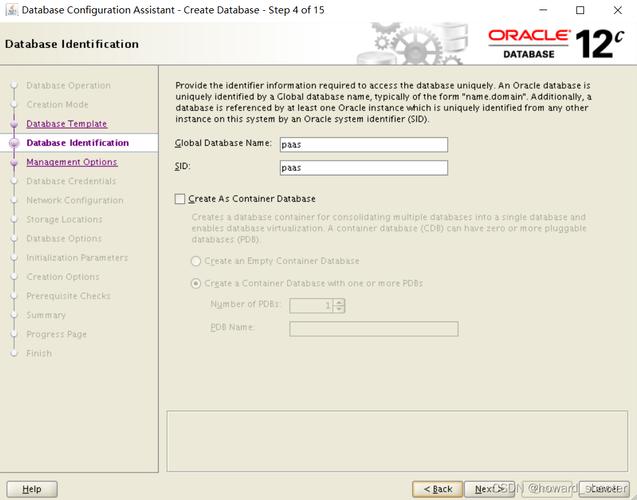Select Create an Empty Container Database
Viewport: 637px width, 500px height.
[196, 261]
